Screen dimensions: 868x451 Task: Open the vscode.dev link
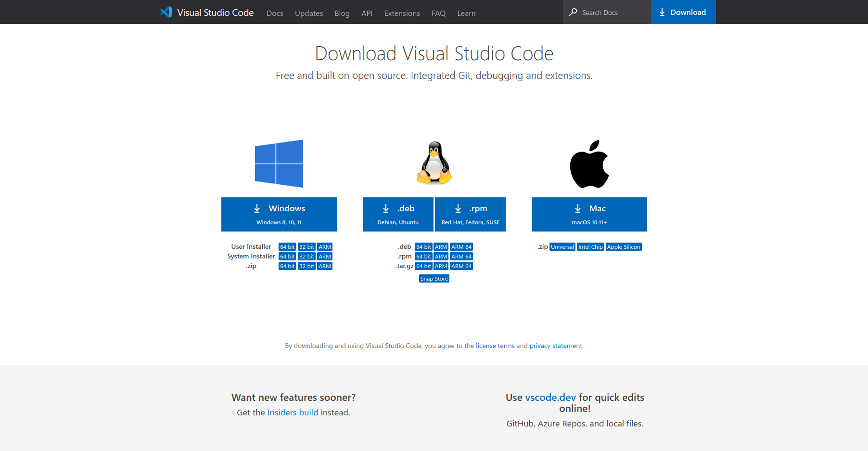550,398
